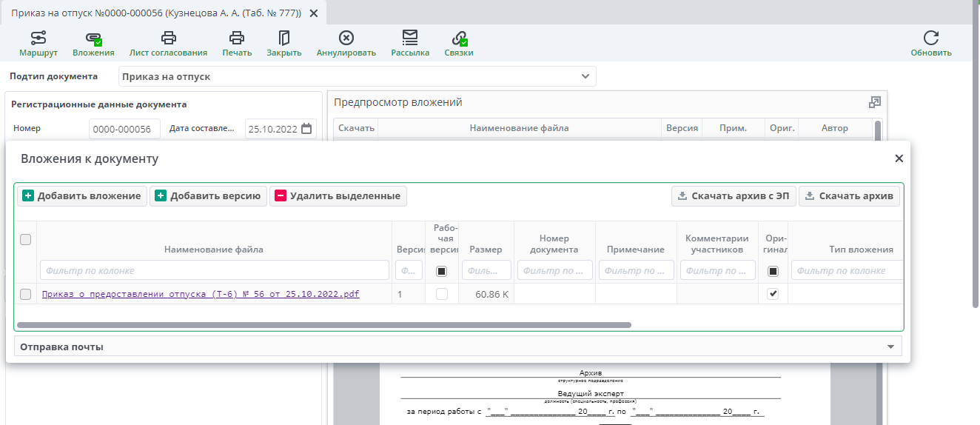
Task: Tick the select-all checkbox in table header
Action: (26, 239)
